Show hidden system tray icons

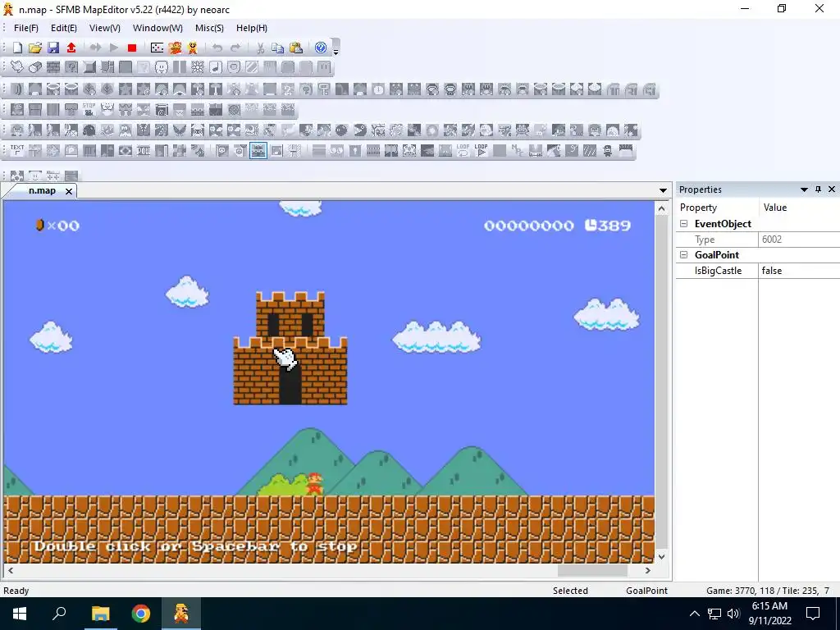(694, 614)
